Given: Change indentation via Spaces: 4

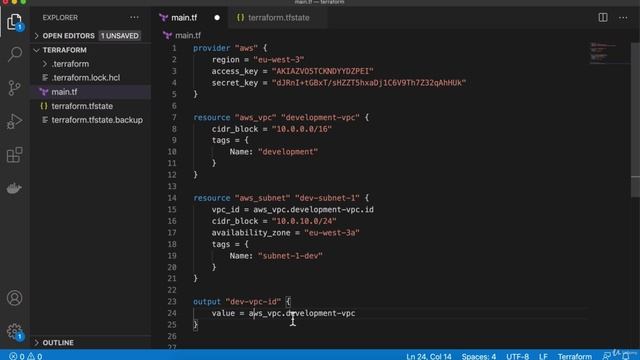Looking at the screenshot, I should click(478, 356).
